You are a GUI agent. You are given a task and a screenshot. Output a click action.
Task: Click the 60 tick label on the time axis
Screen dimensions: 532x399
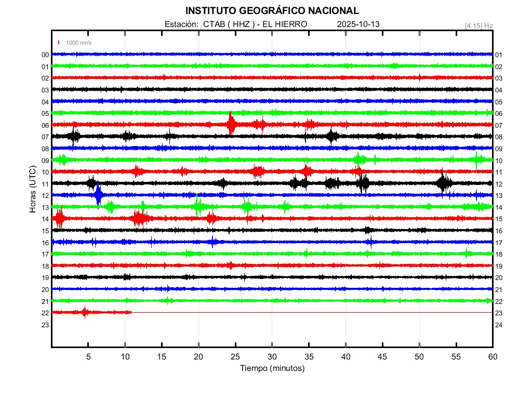pyautogui.click(x=493, y=356)
